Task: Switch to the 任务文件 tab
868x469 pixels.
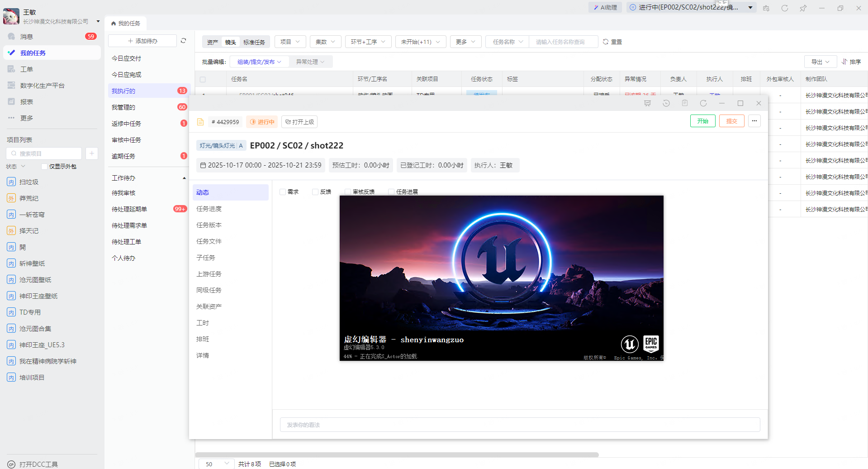Action: (209, 241)
